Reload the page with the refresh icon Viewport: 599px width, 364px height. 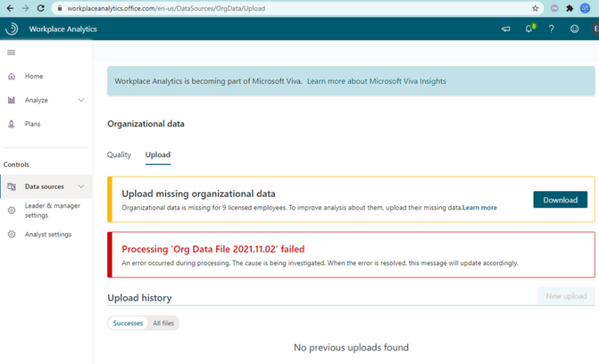40,8
